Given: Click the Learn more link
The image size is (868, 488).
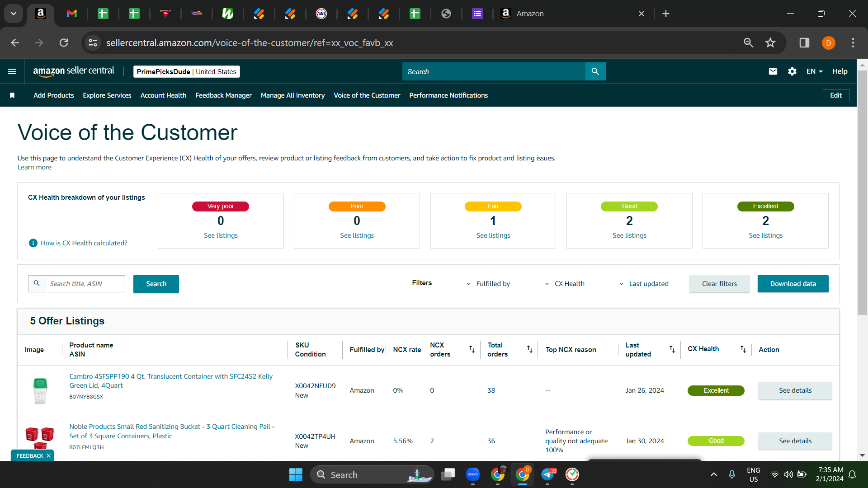Looking at the screenshot, I should [34, 167].
